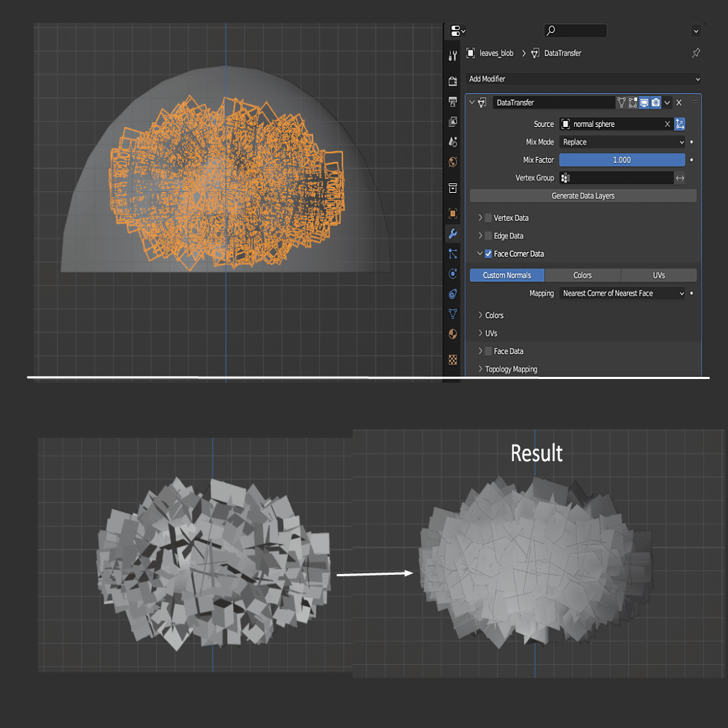Open the Object Data mesh tab

pyautogui.click(x=452, y=314)
